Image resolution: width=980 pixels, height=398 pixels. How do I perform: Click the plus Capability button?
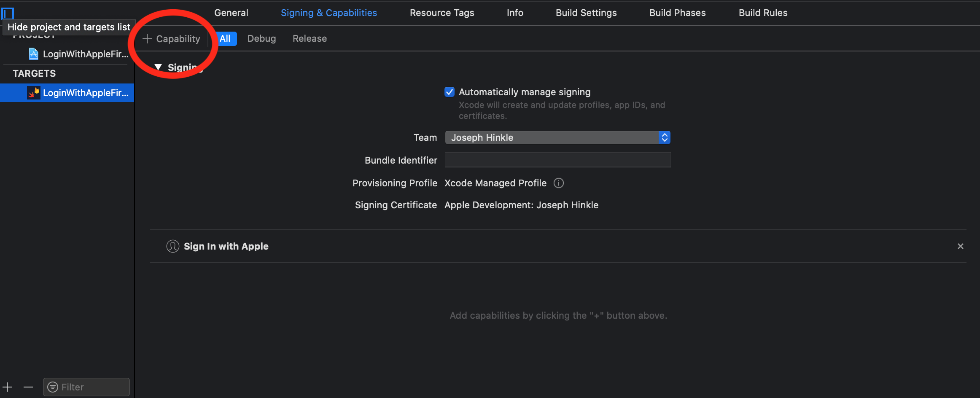coord(171,39)
